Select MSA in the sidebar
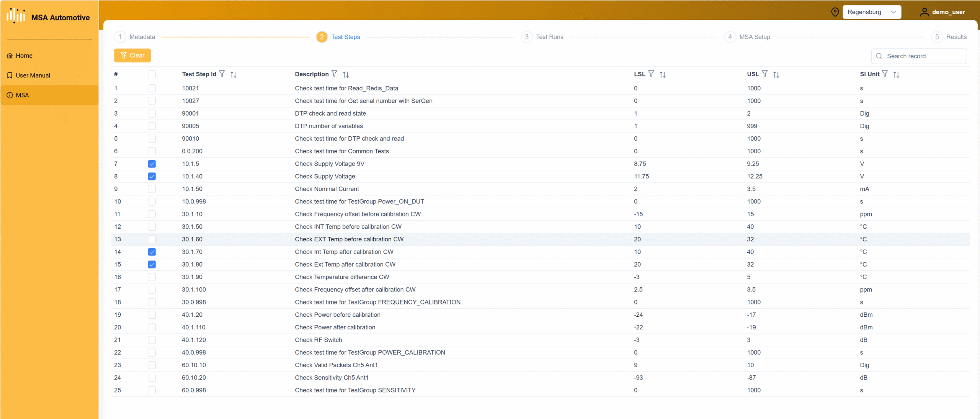Viewport: 980px width, 419px height. tap(49, 95)
